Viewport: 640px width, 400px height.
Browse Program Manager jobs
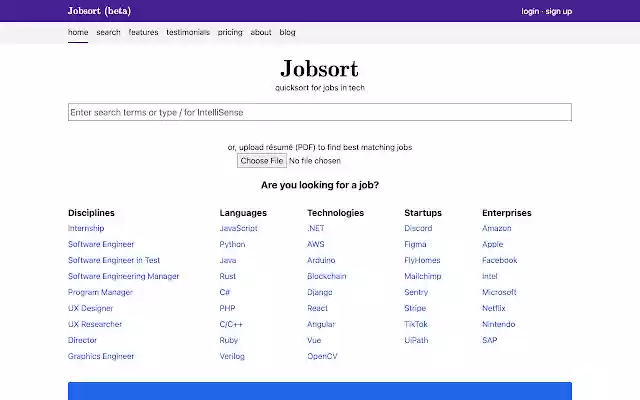click(x=100, y=292)
